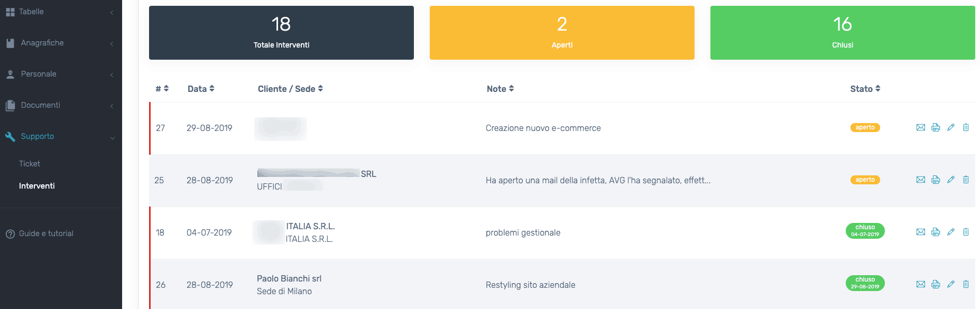Select Interventi in the Supporto submenu
980x309 pixels.
pyautogui.click(x=37, y=186)
